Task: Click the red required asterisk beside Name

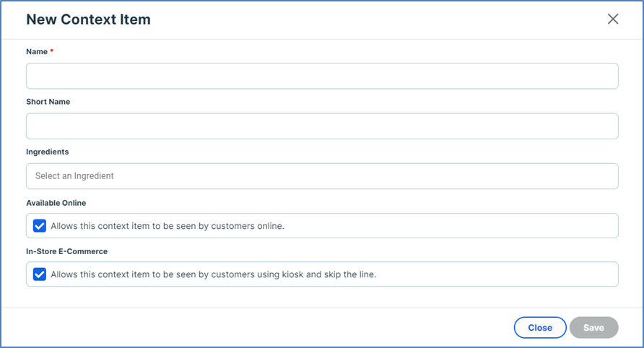Action: pos(52,51)
